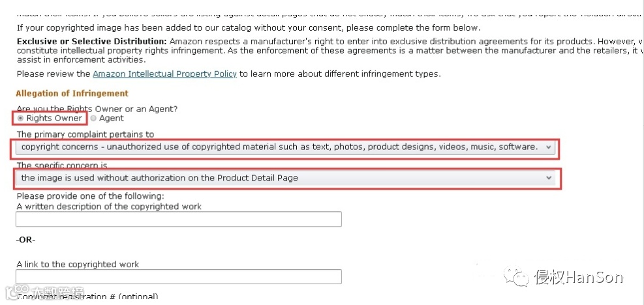This screenshot has width=644, height=305.
Task: Click the bold Exclusive or Selective Distribution text
Action: coord(91,41)
